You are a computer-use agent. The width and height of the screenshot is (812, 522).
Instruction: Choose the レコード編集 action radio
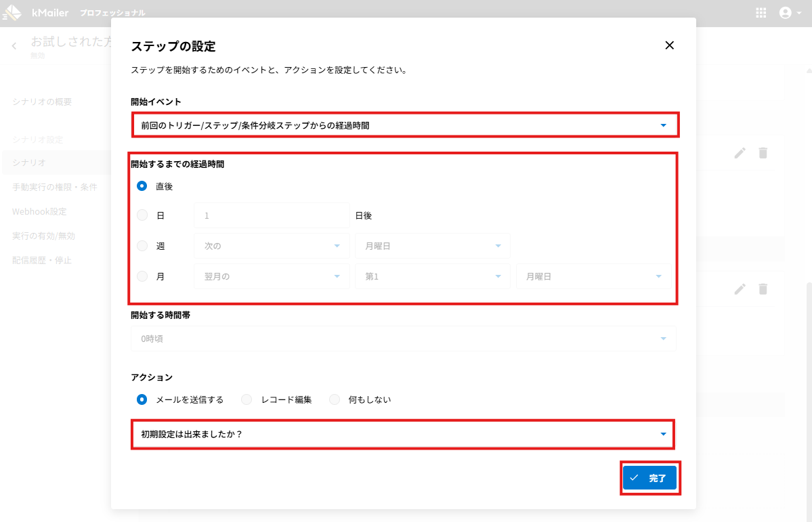[247, 399]
